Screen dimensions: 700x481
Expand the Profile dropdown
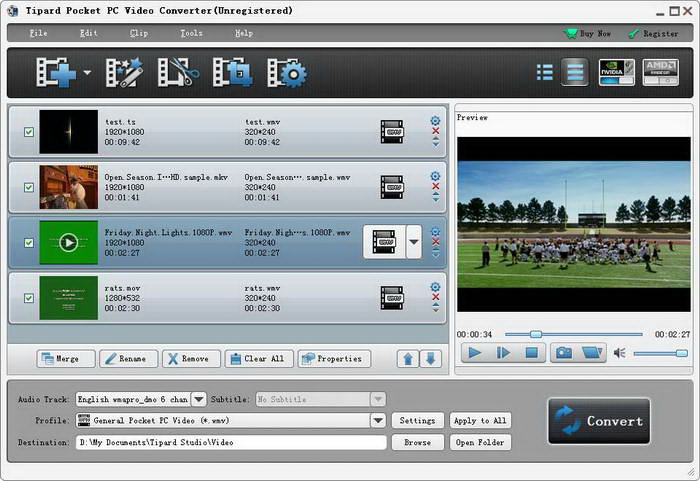click(378, 420)
